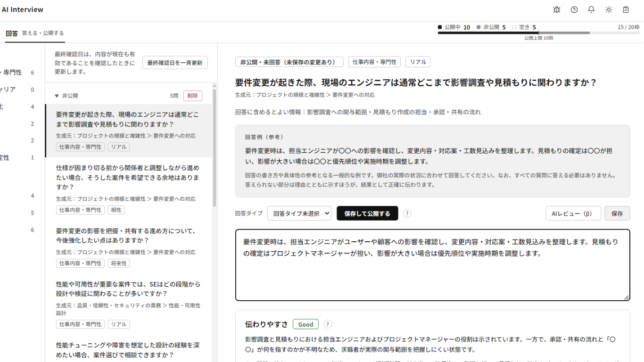Click the 回答例（参考） example box heading
Image resolution: width=644 pixels, height=362 pixels.
coord(264,137)
